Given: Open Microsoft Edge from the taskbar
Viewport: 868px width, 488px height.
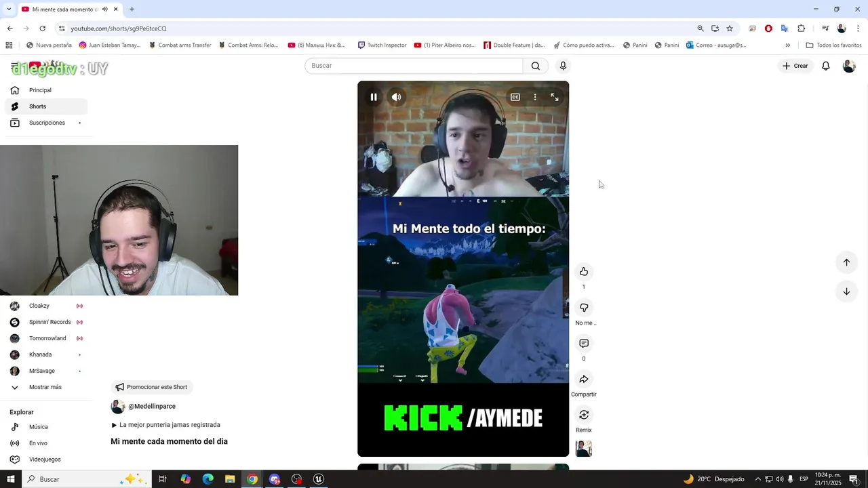Looking at the screenshot, I should click(208, 479).
